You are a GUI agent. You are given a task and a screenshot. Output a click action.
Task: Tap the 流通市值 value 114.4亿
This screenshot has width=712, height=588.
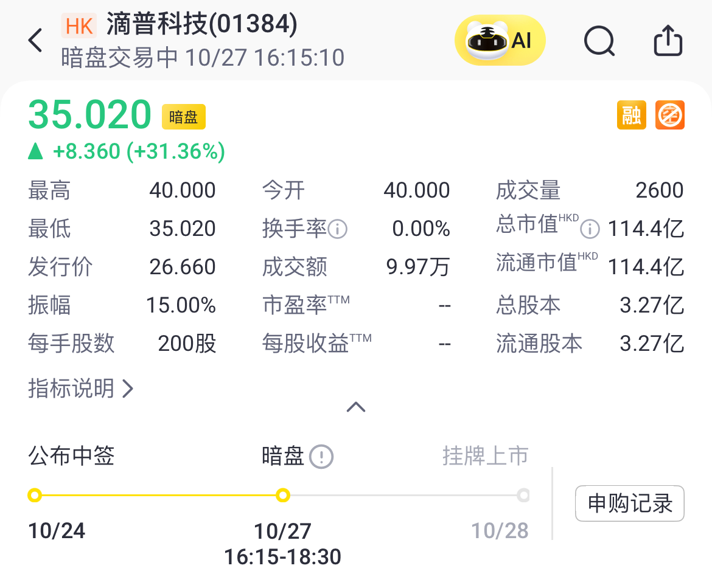646,267
